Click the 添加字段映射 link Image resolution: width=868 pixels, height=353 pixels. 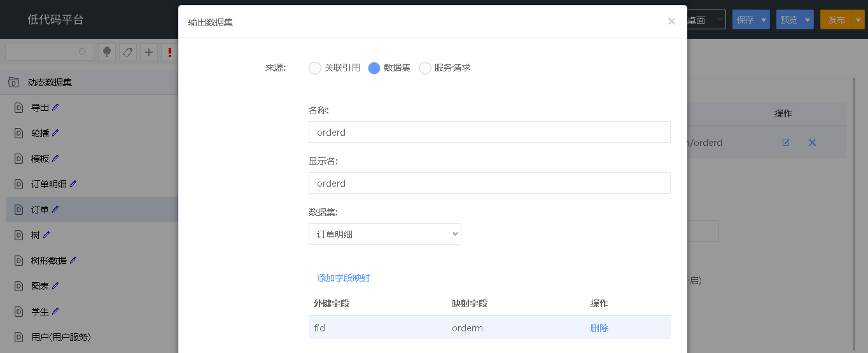pyautogui.click(x=344, y=278)
